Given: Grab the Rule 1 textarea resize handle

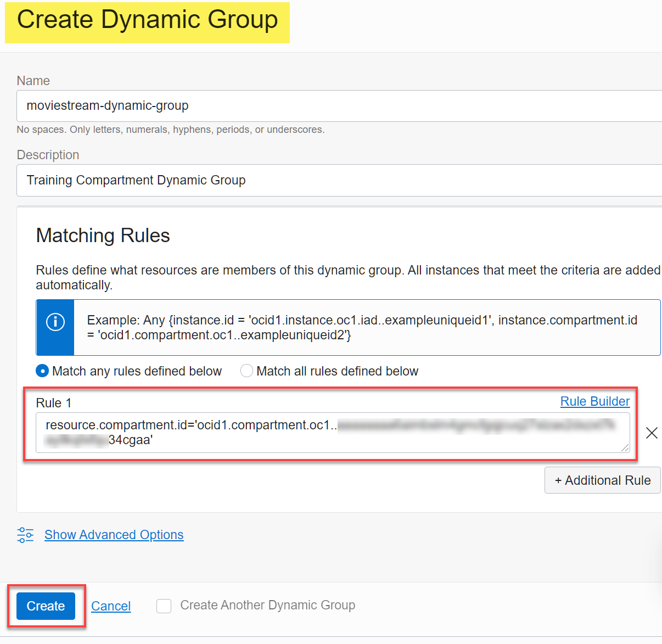Looking at the screenshot, I should [x=625, y=447].
